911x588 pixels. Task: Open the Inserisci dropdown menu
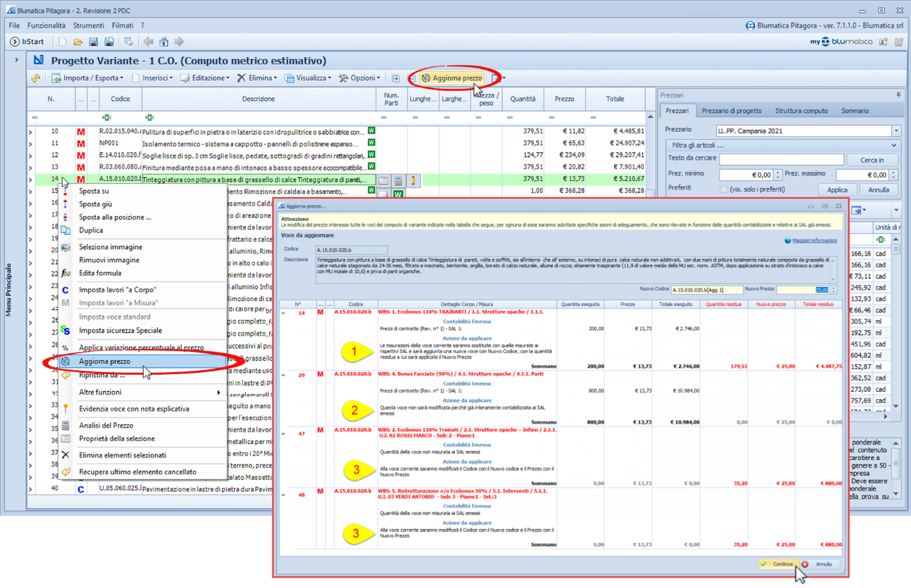[x=152, y=78]
